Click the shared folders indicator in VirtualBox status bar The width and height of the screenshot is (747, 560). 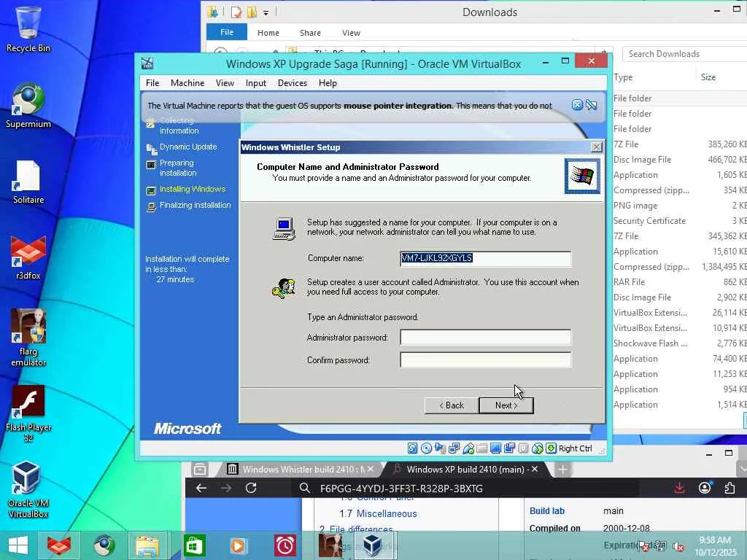click(482, 448)
